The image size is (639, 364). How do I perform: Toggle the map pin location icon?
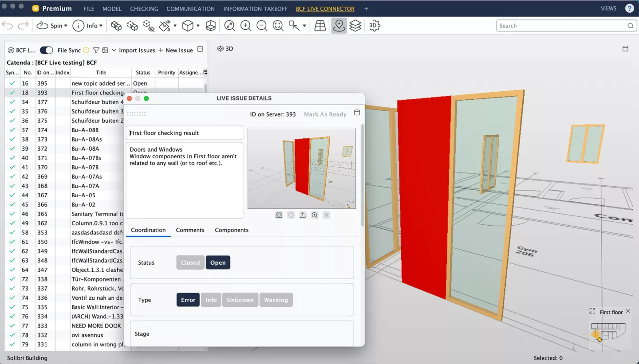coord(339,26)
